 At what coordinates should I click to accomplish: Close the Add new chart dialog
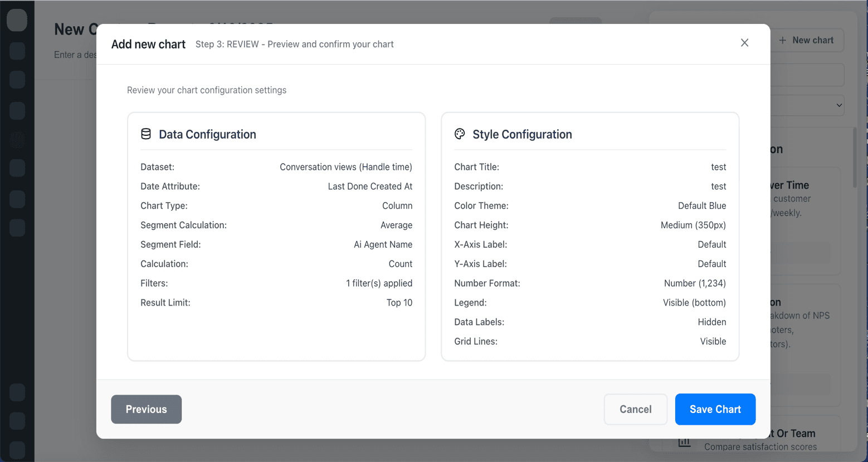point(744,42)
